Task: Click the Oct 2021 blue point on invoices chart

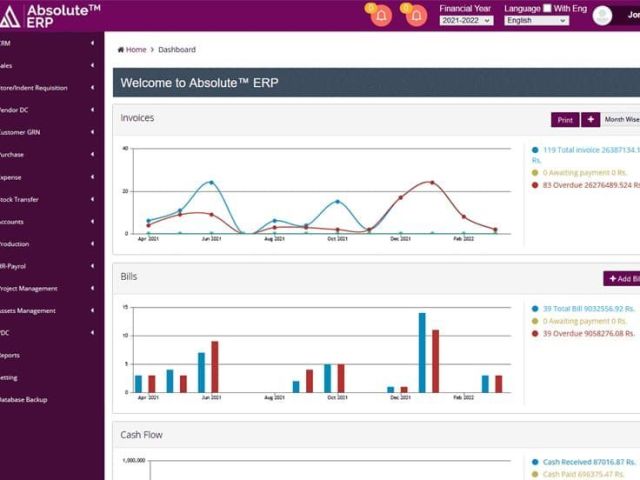Action: [x=338, y=202]
